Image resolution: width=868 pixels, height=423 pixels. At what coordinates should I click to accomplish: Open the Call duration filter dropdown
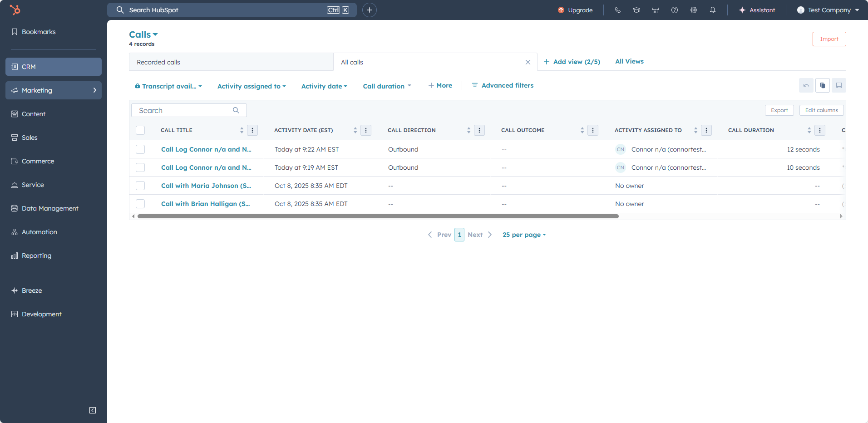click(x=387, y=86)
